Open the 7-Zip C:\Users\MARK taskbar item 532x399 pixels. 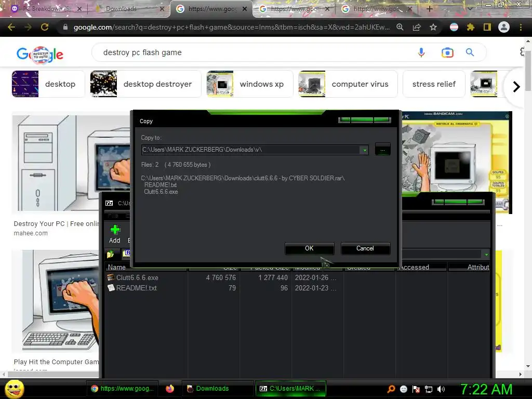pos(290,389)
